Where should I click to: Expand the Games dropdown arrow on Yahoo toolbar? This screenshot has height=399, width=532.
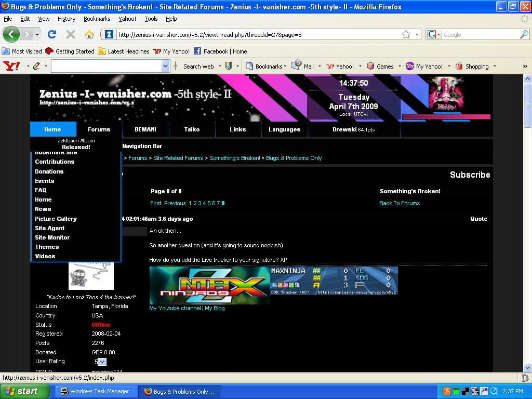coord(400,66)
